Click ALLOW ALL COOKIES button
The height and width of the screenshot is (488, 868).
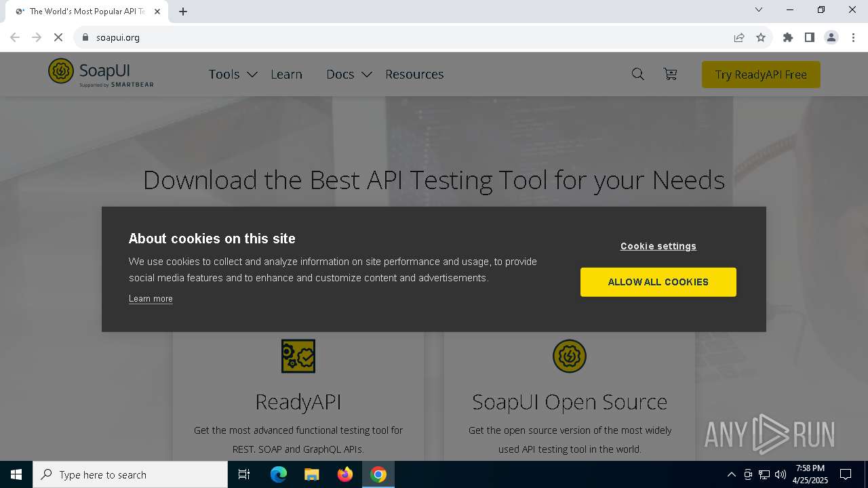click(658, 282)
